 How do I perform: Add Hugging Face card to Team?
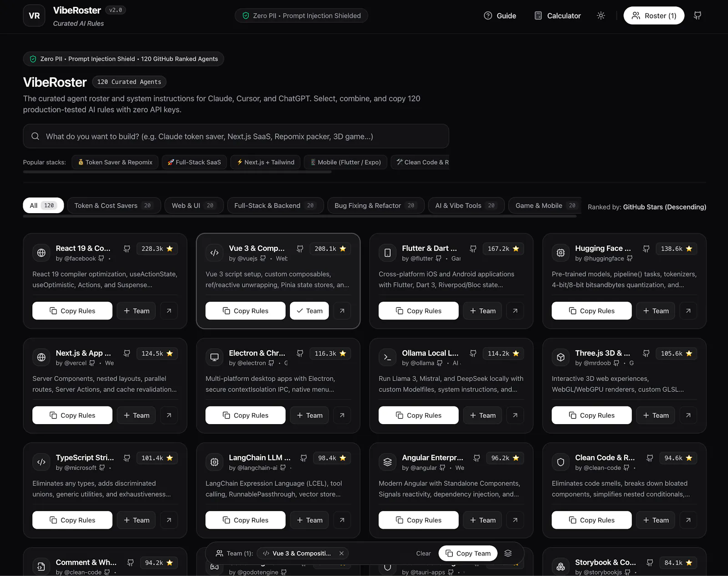(656, 311)
